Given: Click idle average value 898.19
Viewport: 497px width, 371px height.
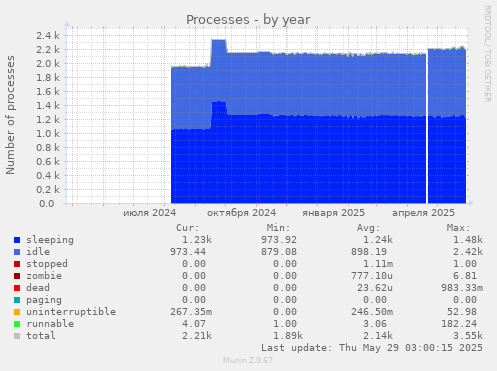Looking at the screenshot, I should pyautogui.click(x=369, y=252).
